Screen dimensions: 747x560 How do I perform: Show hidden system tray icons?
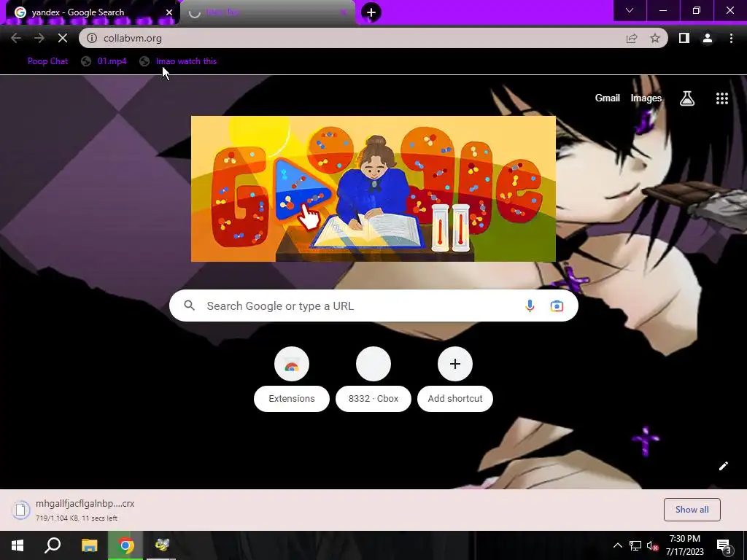click(617, 545)
